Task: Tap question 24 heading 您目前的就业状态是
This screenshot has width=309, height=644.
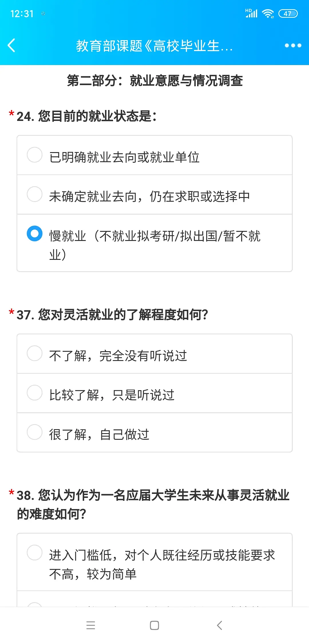Action: pos(86,116)
